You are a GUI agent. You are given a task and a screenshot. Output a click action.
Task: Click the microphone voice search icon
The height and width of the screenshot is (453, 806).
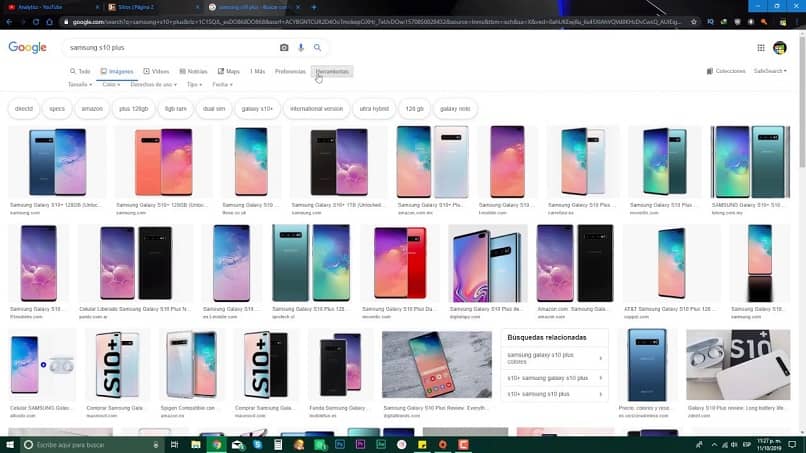301,47
